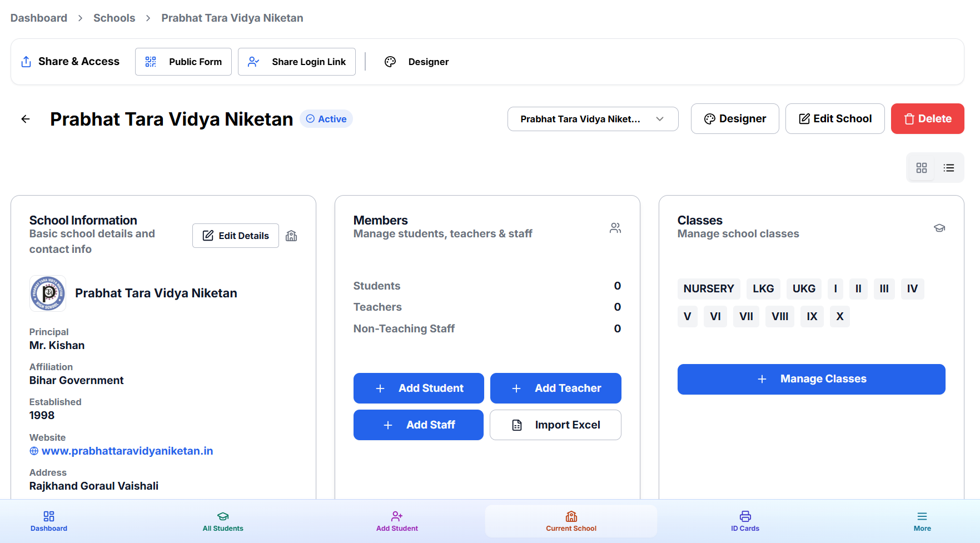The height and width of the screenshot is (543, 980).
Task: Select class III chip
Action: coord(884,288)
